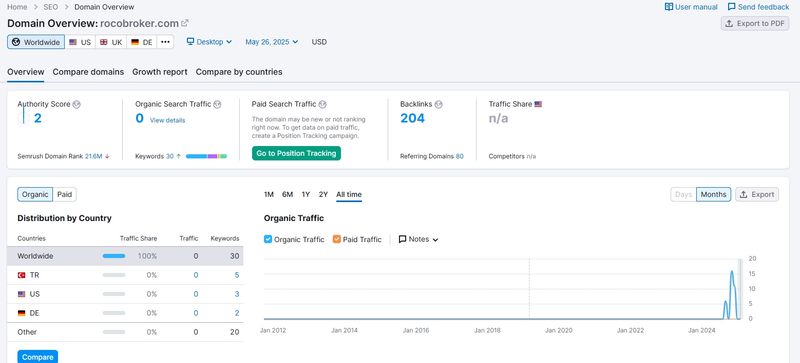Screen dimensions: 800x363
Task: Switch to Organic distribution toggle
Action: point(35,195)
